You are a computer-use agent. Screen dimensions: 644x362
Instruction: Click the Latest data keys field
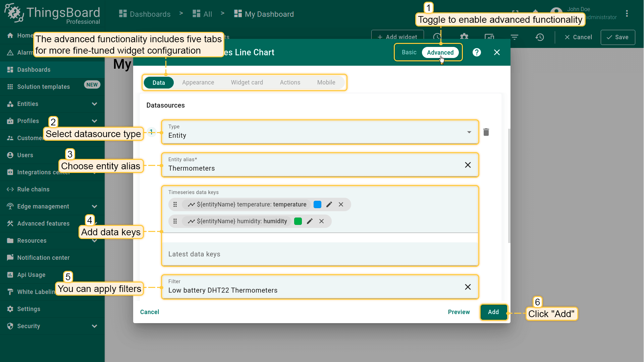pyautogui.click(x=320, y=254)
